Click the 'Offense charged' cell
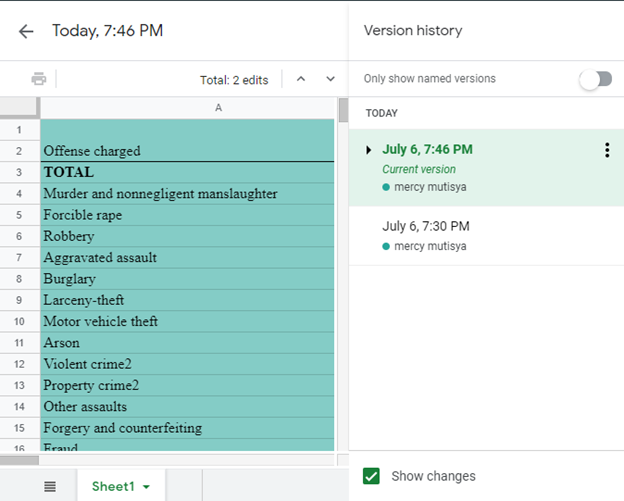Image resolution: width=624 pixels, height=501 pixels. [187, 151]
